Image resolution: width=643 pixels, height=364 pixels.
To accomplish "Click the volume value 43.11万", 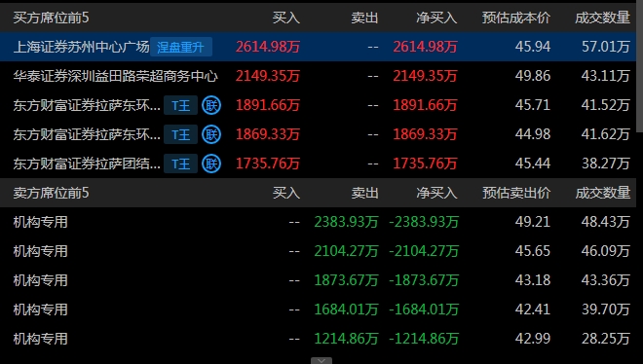I will click(x=606, y=76).
